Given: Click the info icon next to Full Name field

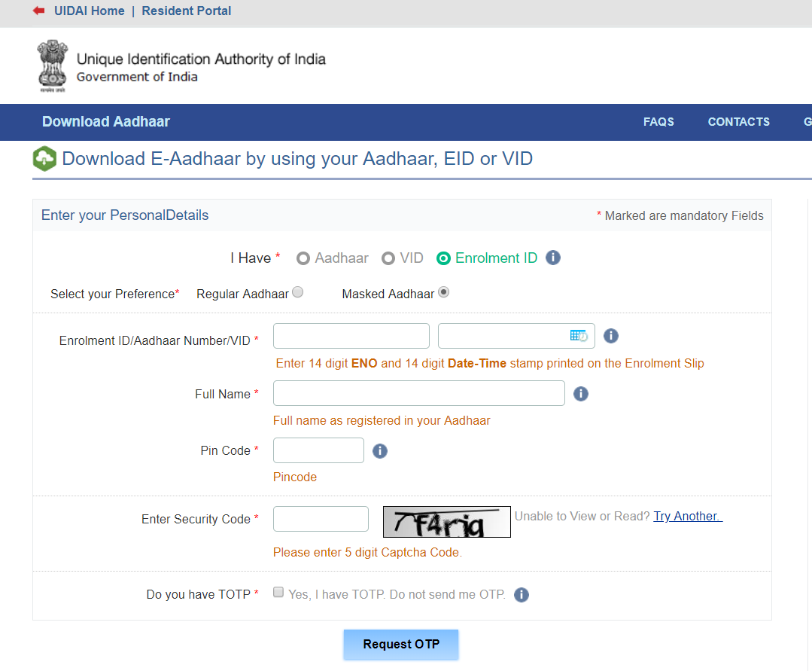Looking at the screenshot, I should pyautogui.click(x=580, y=393).
